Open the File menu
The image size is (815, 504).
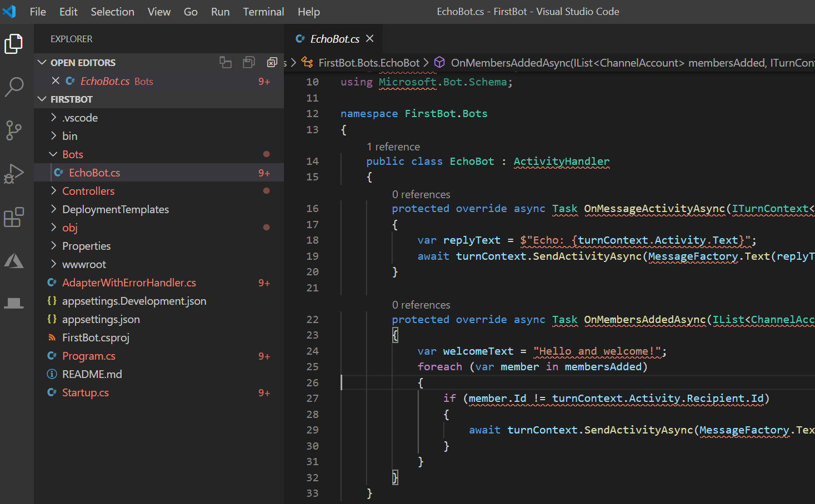(38, 12)
